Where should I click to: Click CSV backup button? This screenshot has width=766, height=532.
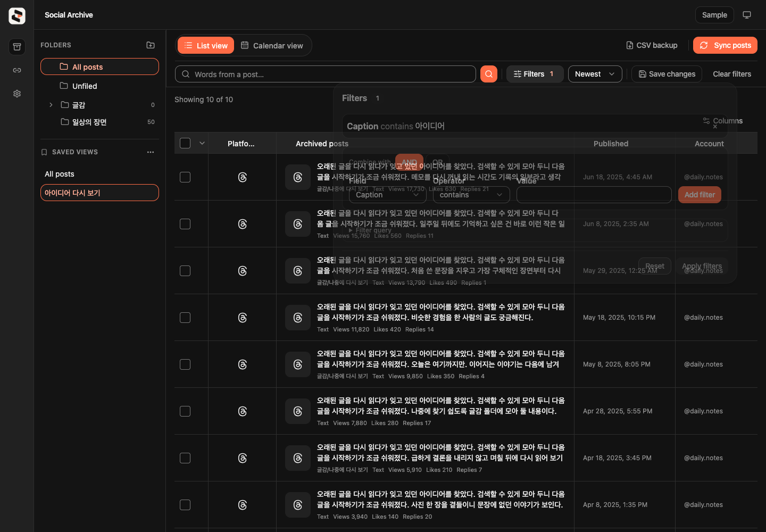652,45
